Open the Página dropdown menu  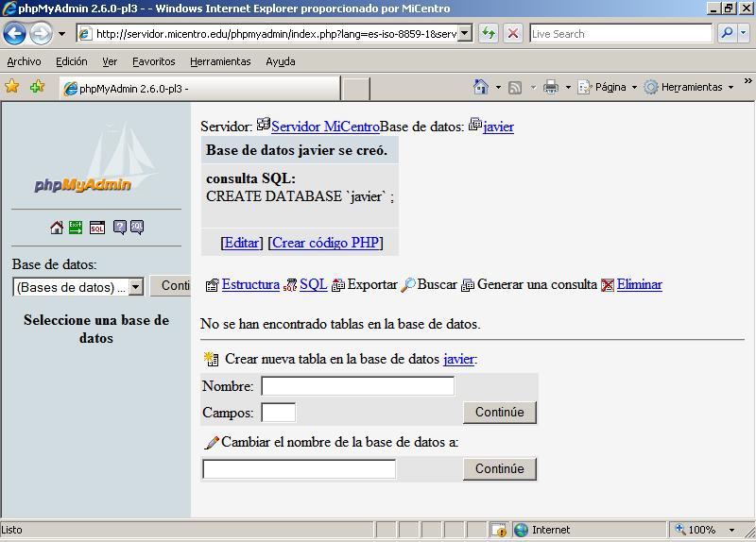click(610, 87)
